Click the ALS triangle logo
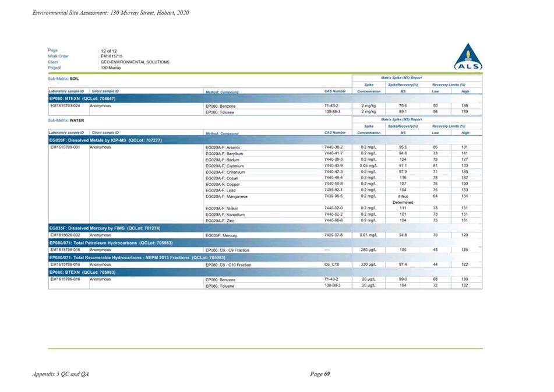 click(468, 57)
